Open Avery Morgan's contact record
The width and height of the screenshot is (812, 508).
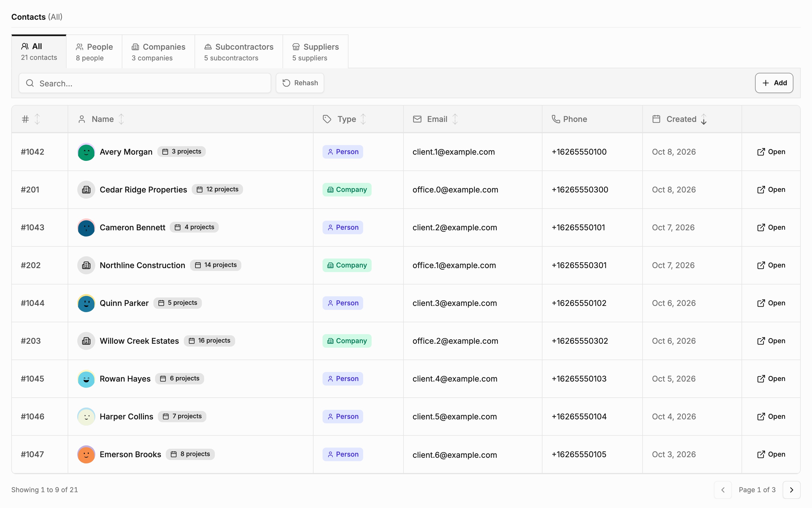tap(771, 152)
